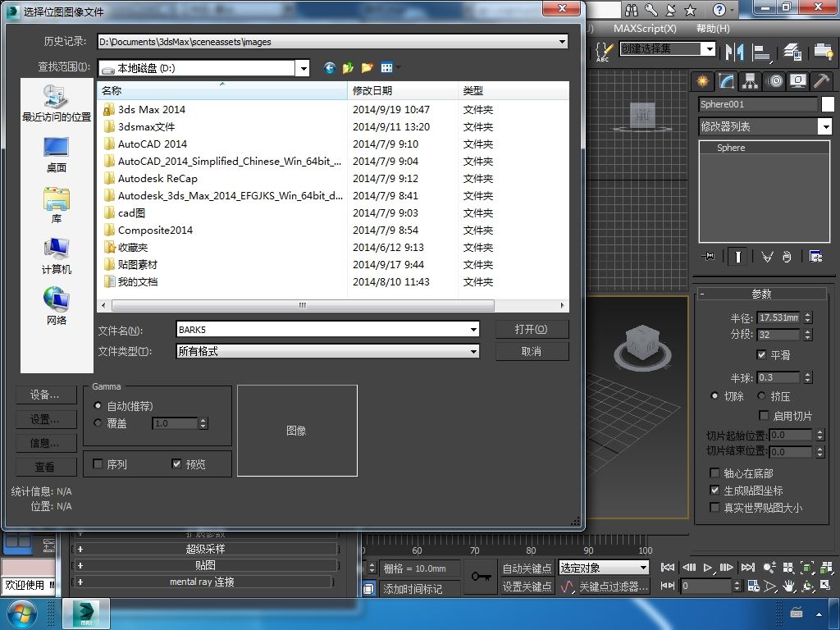Image resolution: width=840 pixels, height=630 pixels.
Task: Open the layer manager icon
Action: (x=792, y=52)
